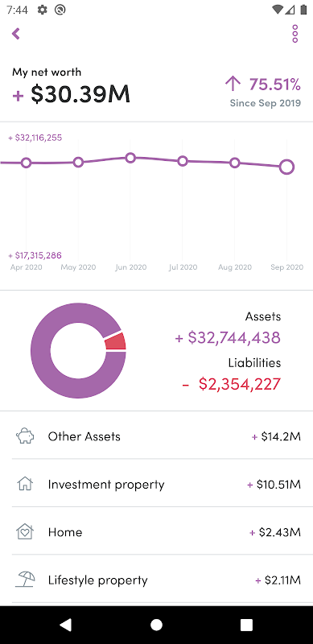
Task: Tap the beach umbrella Lifestyle property icon
Action: click(25, 580)
